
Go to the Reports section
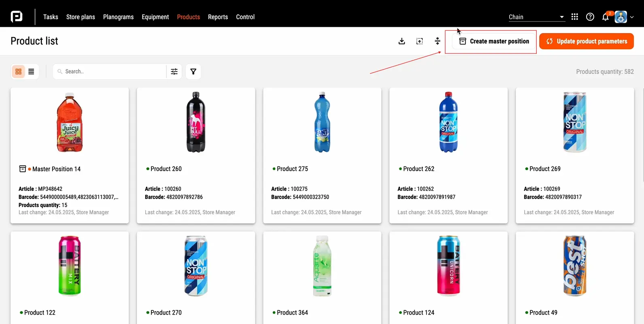tap(218, 17)
